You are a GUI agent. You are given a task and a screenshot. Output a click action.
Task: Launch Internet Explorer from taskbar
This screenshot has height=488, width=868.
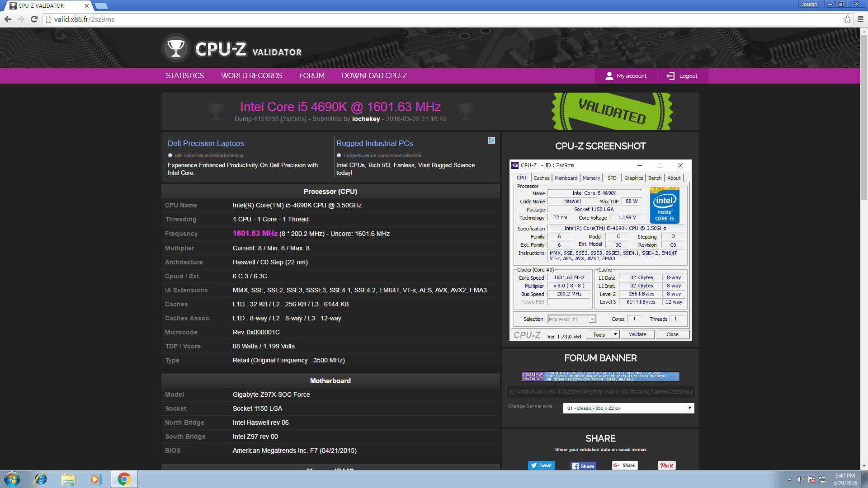40,479
